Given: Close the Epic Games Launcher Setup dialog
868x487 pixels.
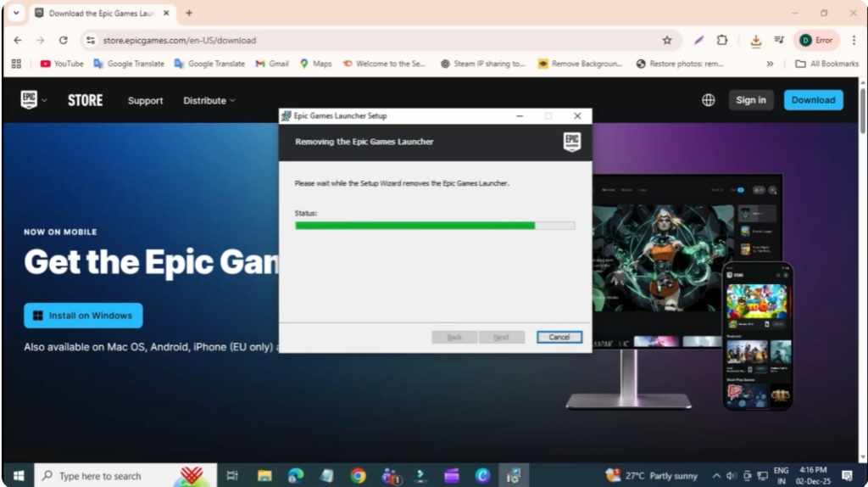Looking at the screenshot, I should coord(577,115).
